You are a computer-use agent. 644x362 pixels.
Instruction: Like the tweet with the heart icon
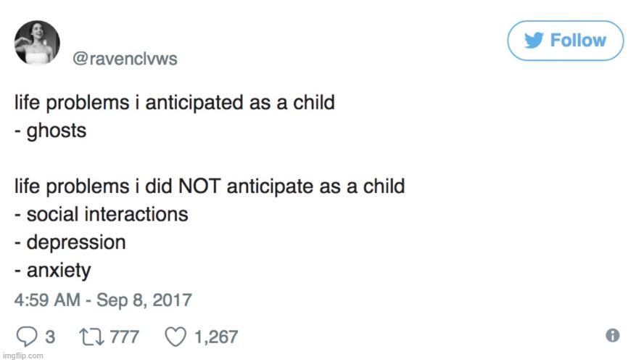click(x=176, y=337)
